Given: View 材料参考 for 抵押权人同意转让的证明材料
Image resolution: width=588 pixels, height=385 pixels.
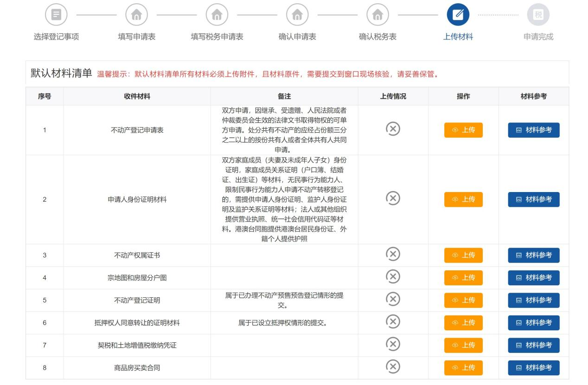Looking at the screenshot, I should (x=534, y=323).
